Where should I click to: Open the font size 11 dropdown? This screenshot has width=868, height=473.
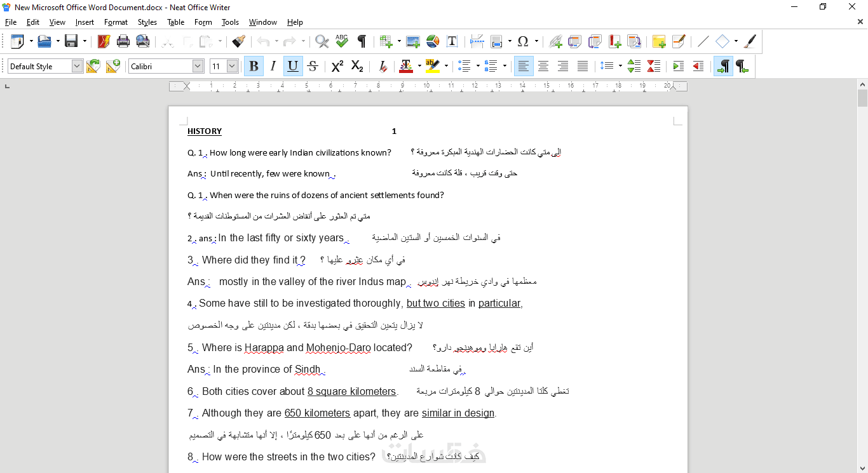click(232, 66)
